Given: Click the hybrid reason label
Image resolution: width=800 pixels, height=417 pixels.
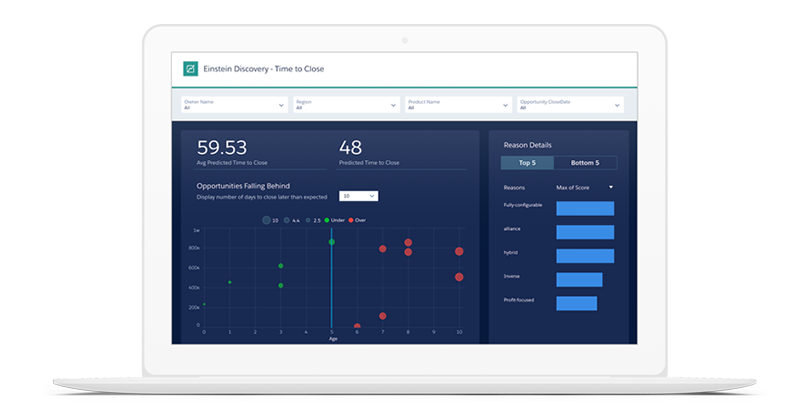Looking at the screenshot, I should (511, 253).
